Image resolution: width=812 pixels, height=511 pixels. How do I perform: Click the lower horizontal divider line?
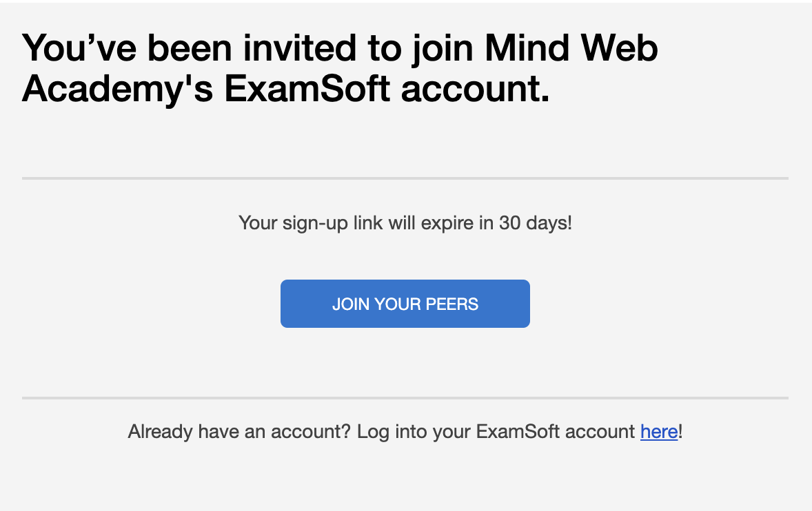point(405,398)
